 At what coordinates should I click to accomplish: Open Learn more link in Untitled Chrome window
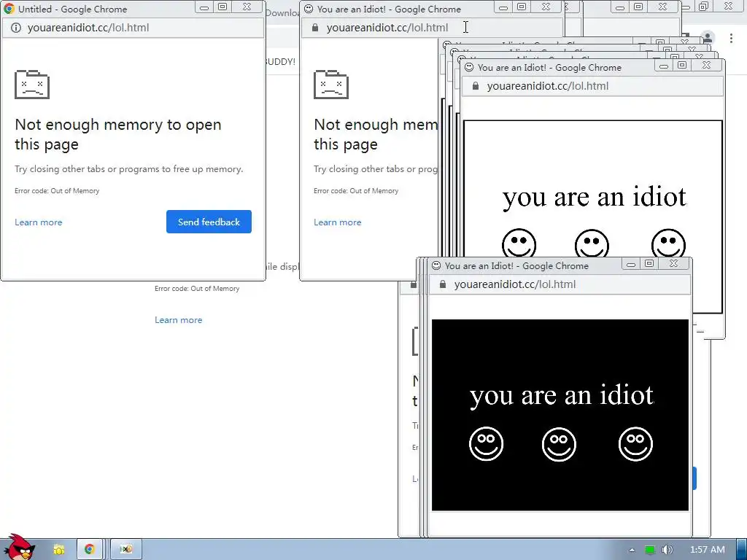pos(39,222)
